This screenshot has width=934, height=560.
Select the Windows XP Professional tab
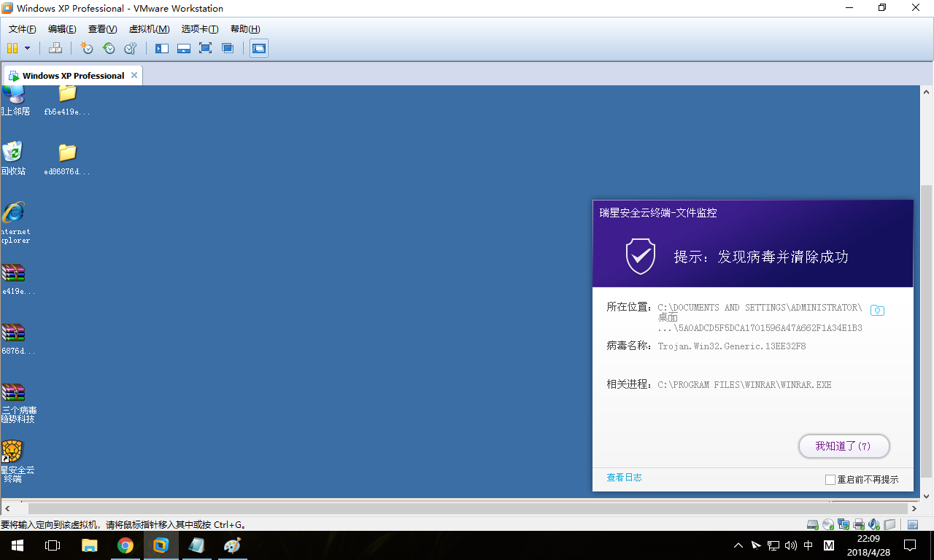(x=73, y=76)
